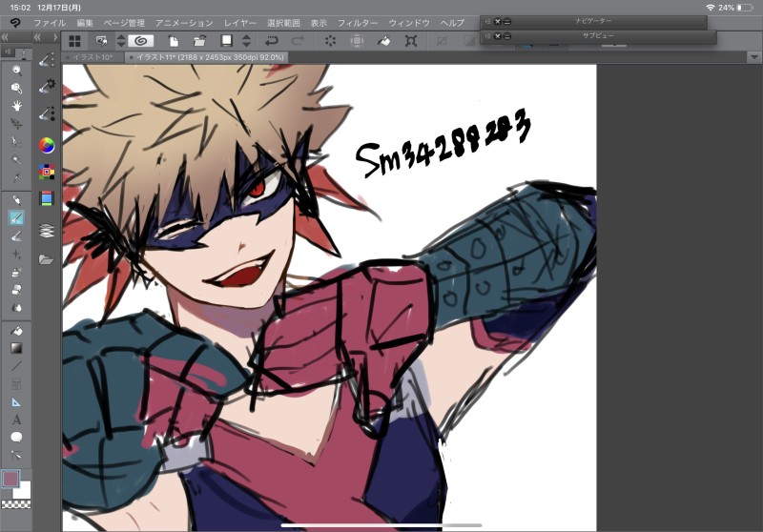Select the Pen tool
The width and height of the screenshot is (763, 532).
[16, 200]
